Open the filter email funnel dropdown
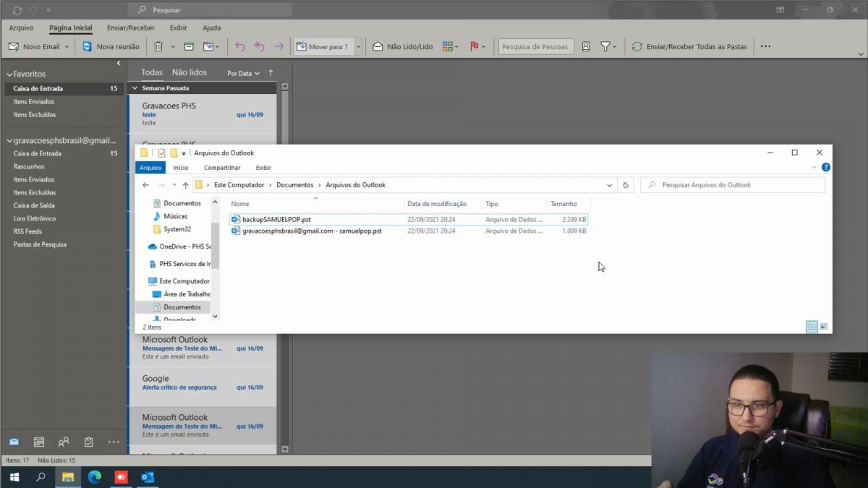The image size is (868, 488). click(x=608, y=46)
